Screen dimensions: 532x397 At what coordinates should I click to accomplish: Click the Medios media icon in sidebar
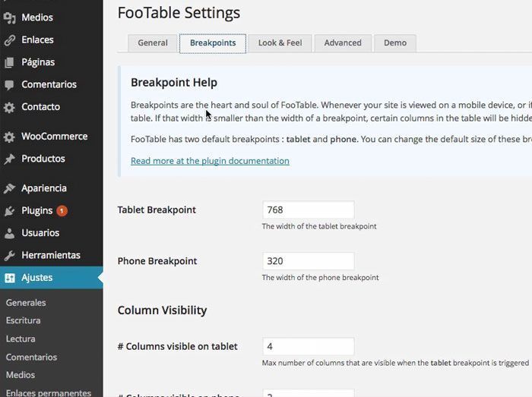coord(9,17)
